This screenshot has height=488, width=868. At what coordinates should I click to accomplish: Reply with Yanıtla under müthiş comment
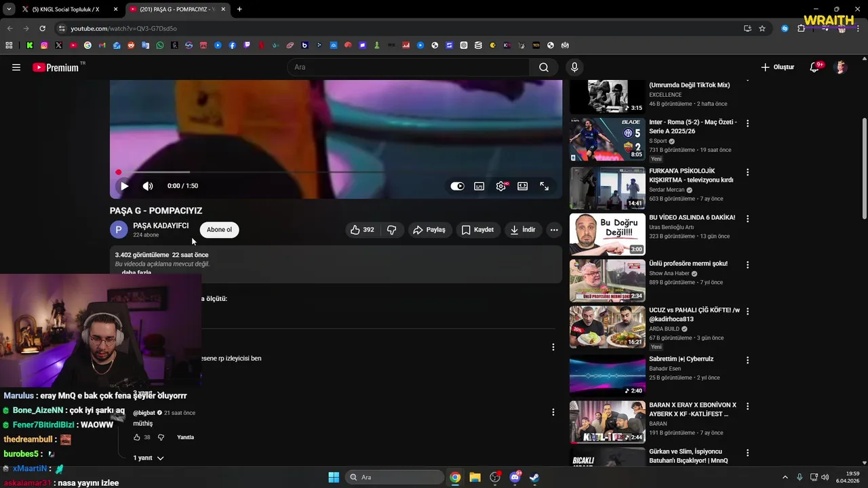[185, 437]
